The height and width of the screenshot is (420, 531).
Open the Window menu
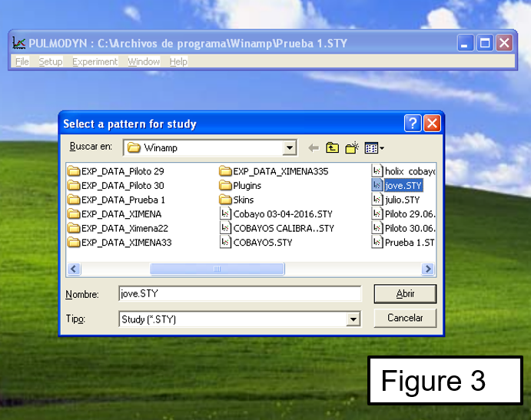tap(144, 61)
